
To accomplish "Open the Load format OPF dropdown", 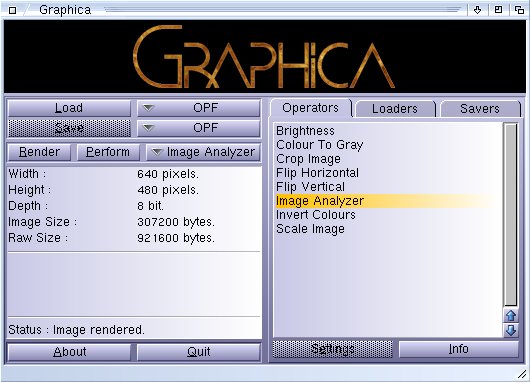I will 199,108.
